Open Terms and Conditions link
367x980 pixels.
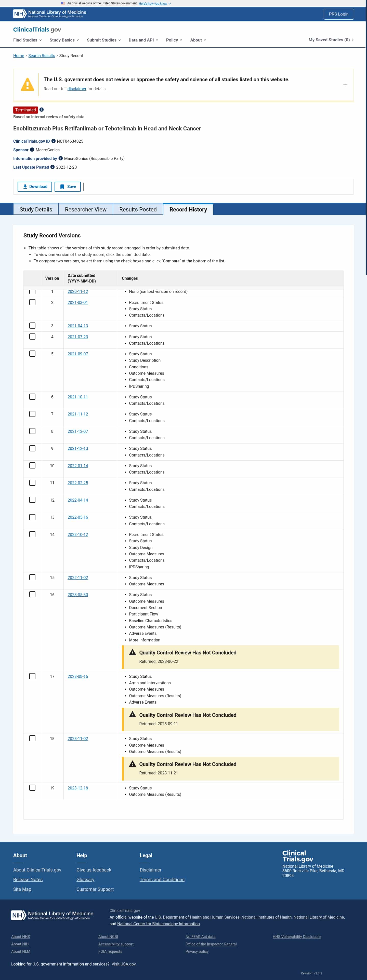162,879
